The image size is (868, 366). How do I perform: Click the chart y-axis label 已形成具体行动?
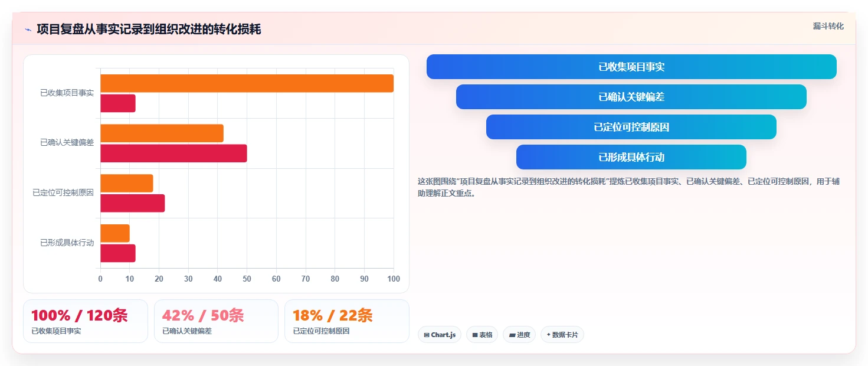67,243
